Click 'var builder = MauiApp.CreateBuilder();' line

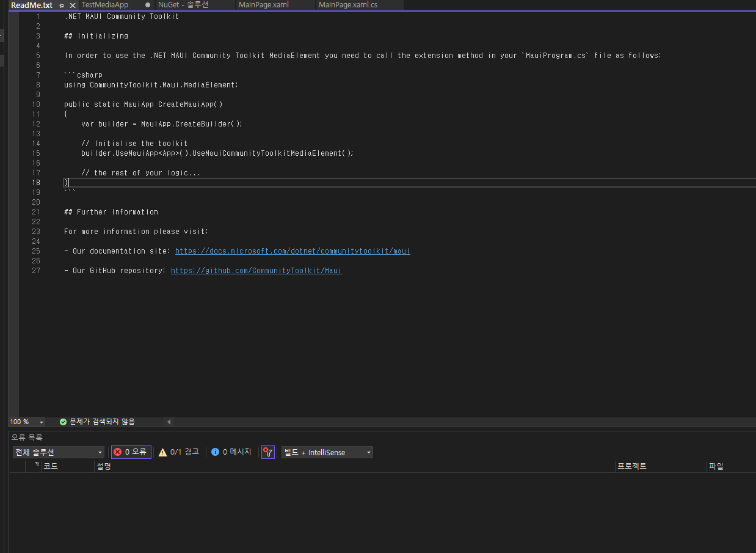pyautogui.click(x=162, y=124)
